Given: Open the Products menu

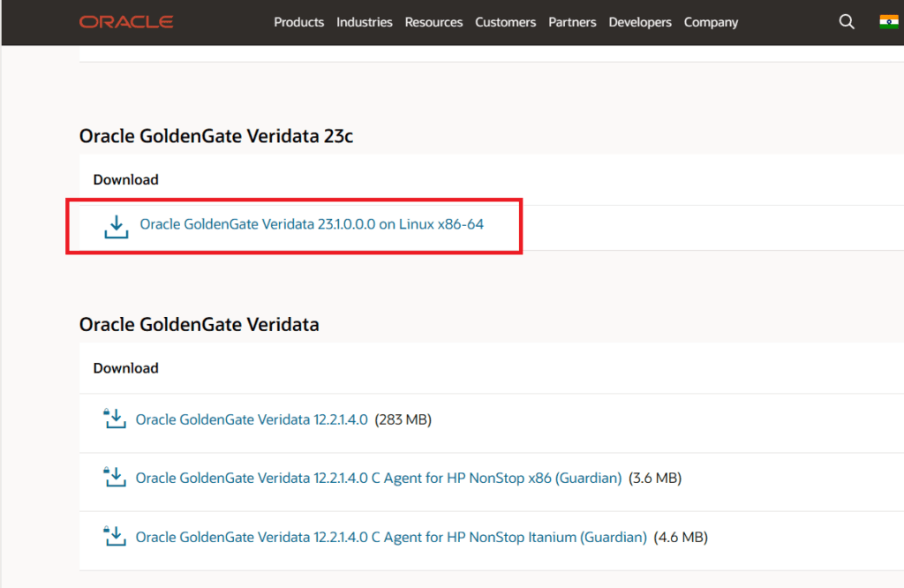Looking at the screenshot, I should coord(298,22).
